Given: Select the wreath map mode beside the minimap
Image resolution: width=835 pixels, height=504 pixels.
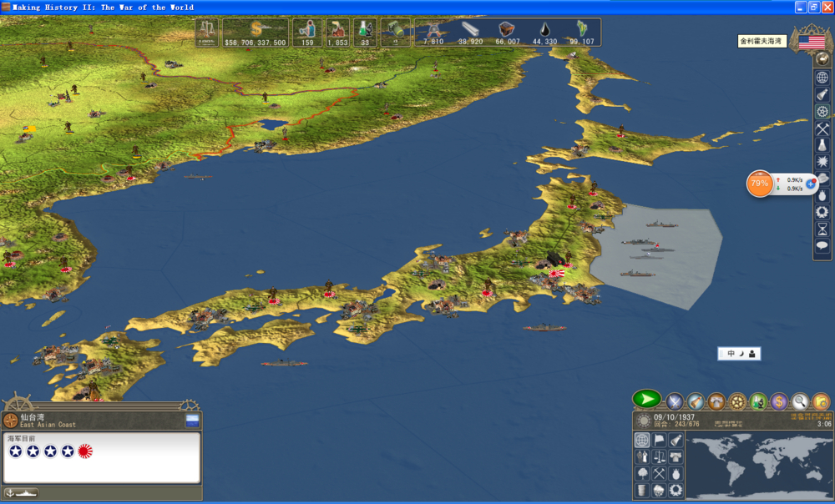Looking at the screenshot, I should [x=676, y=490].
